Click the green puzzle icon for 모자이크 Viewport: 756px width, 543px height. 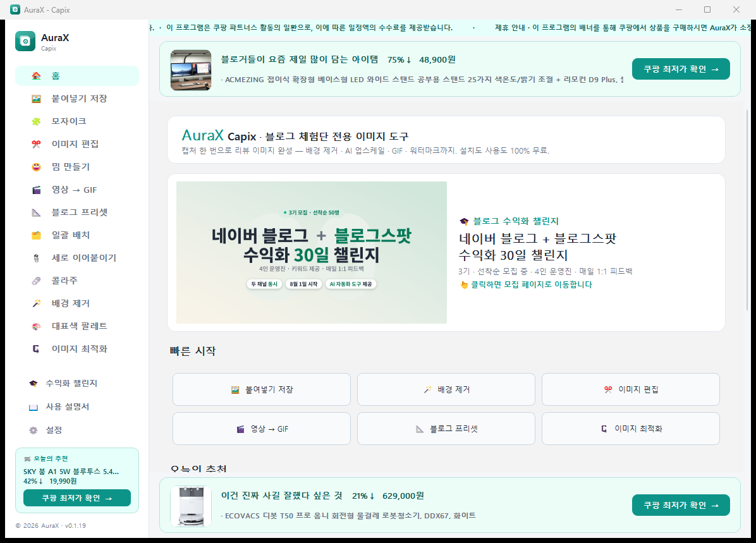pos(36,121)
